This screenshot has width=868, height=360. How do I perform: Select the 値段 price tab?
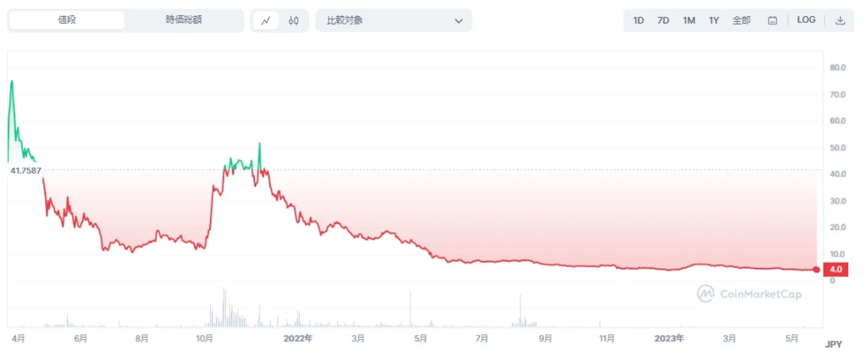(x=67, y=20)
